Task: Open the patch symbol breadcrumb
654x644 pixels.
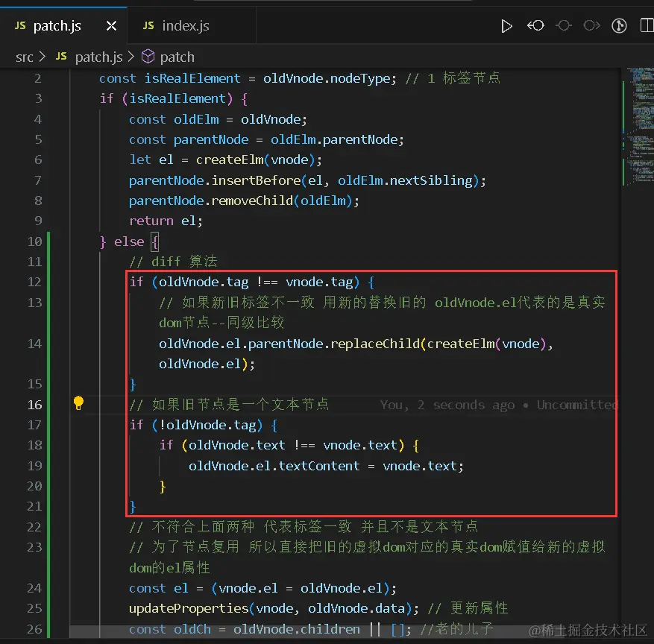Action: pyautogui.click(x=177, y=57)
